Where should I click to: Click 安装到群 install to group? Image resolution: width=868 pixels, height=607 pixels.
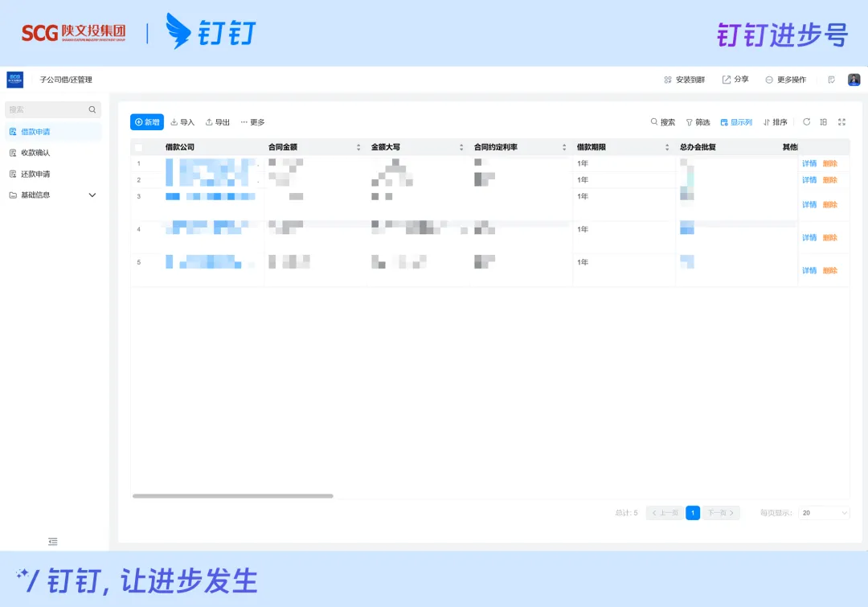[x=684, y=80]
